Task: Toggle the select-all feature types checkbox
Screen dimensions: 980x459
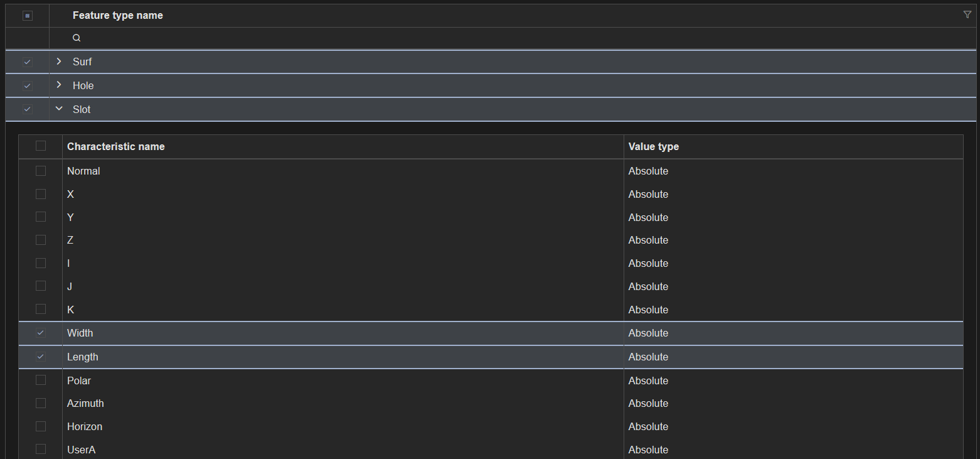Action: [x=28, y=16]
